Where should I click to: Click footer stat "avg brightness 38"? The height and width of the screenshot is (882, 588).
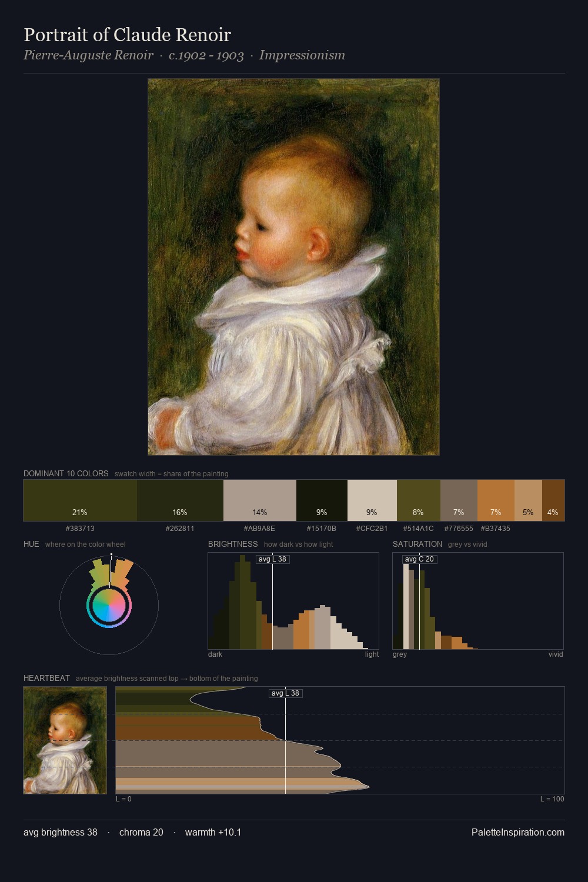coord(61,832)
